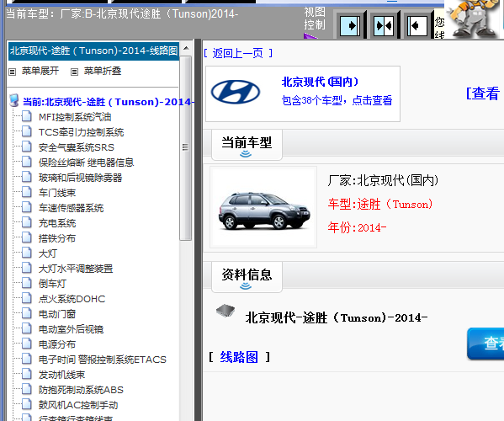Click the document icon beside 大灯
Image resolution: width=504 pixels, height=421 pixels.
(x=27, y=253)
